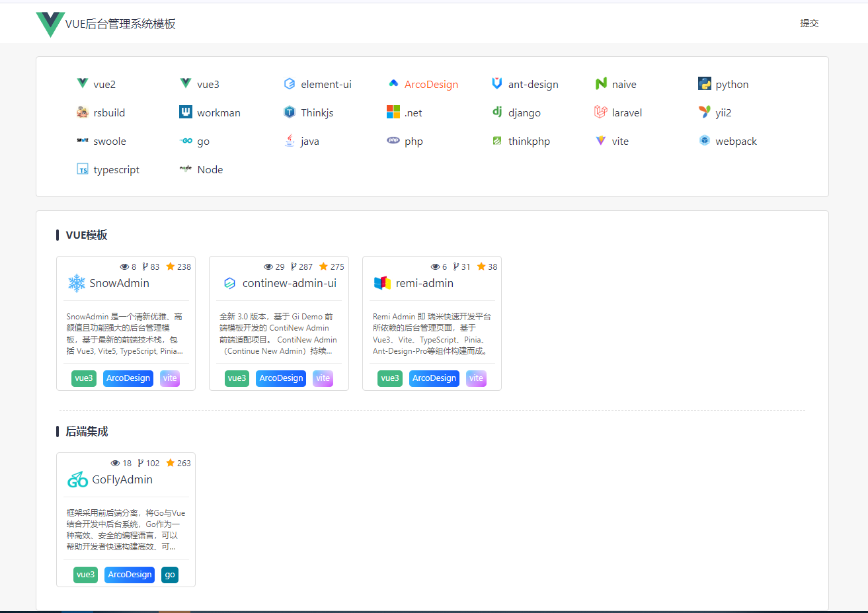Open the continew-admin-ui project title
Screen dimensions: 868x613
point(289,283)
